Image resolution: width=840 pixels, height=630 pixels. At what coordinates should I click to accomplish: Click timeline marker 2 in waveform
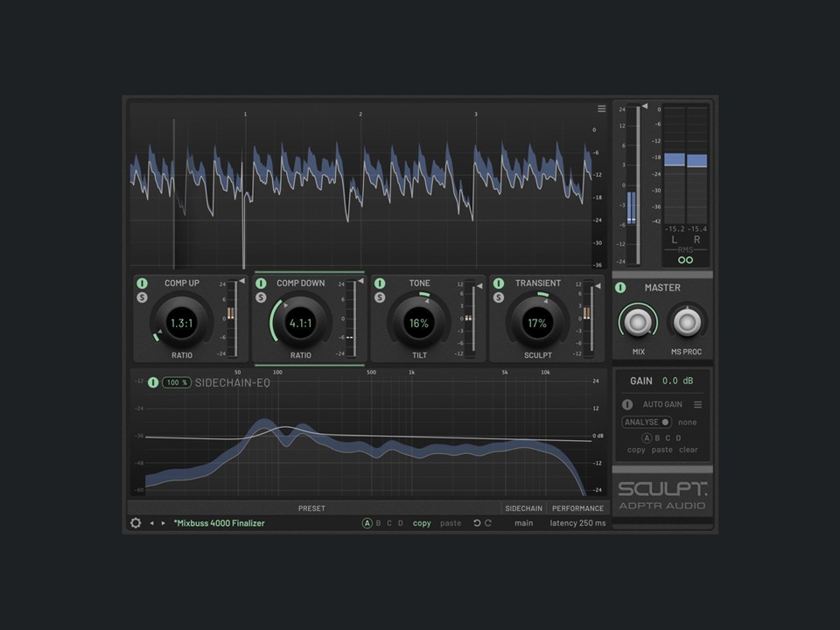pyautogui.click(x=360, y=114)
